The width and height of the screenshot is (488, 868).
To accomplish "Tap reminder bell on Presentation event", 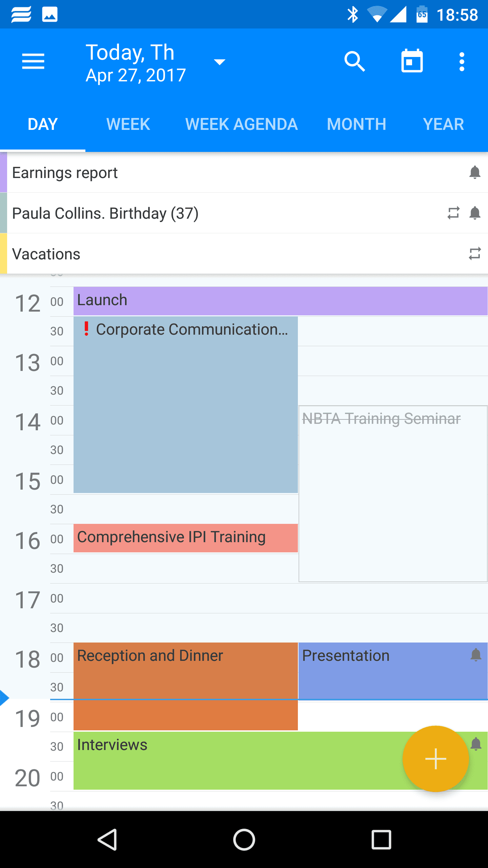I will tap(476, 655).
